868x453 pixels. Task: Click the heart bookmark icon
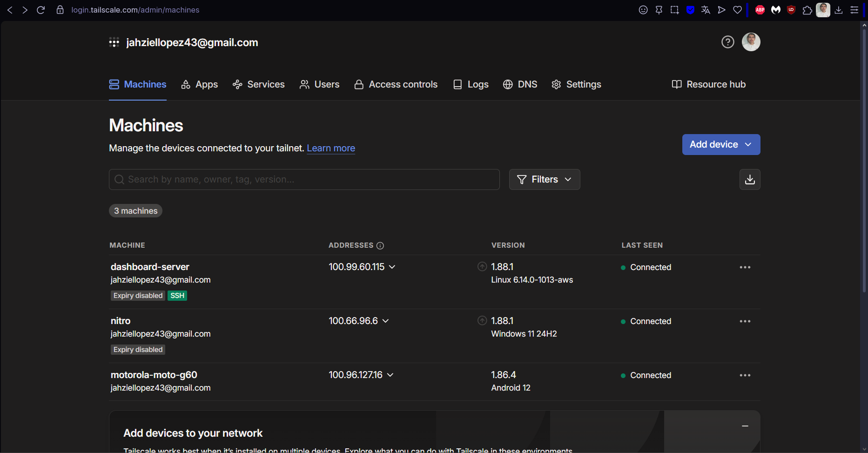pyautogui.click(x=737, y=10)
